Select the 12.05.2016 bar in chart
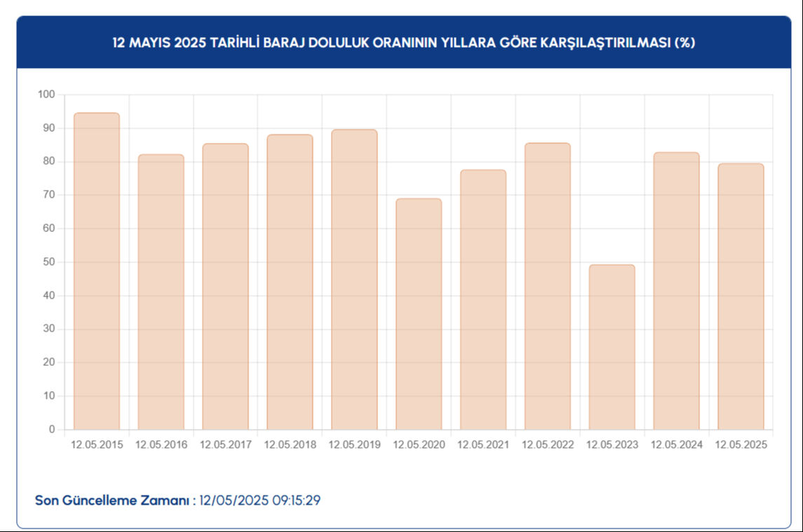803x532 pixels. pyautogui.click(x=161, y=292)
